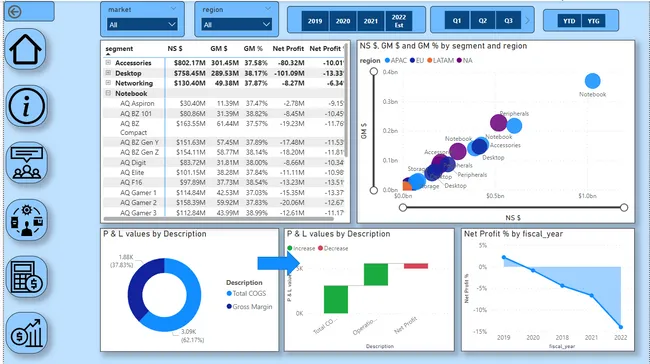This screenshot has width=650, height=364.
Task: Select the AQ Aspiron product row
Action: tap(223, 103)
